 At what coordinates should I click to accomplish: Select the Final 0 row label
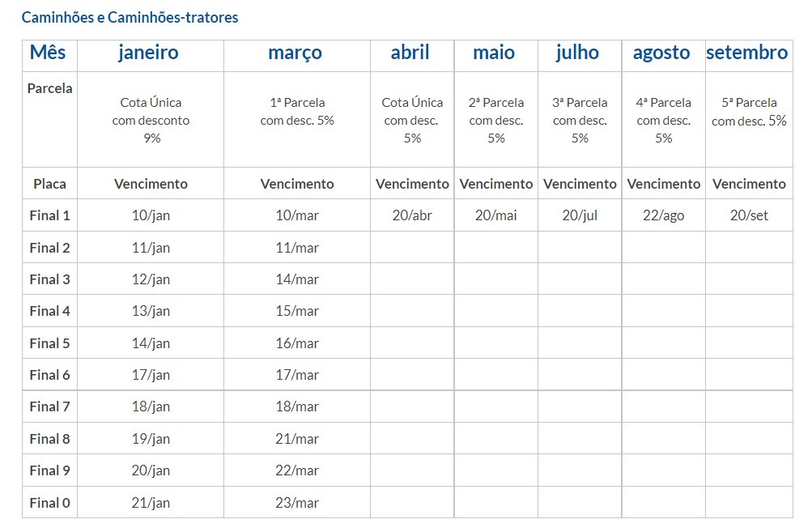[x=50, y=503]
